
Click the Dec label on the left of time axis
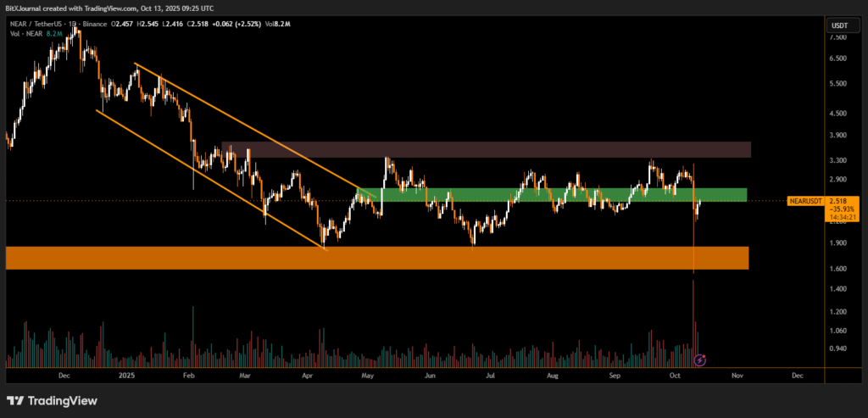(64, 374)
